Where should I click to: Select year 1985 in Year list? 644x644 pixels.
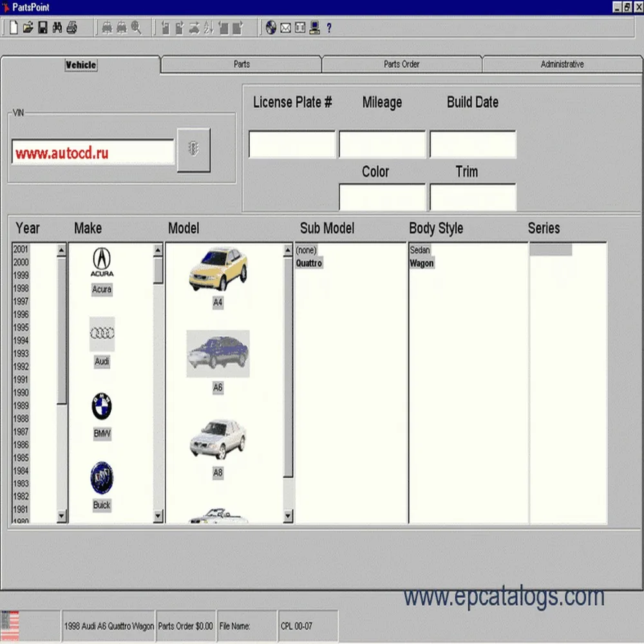pyautogui.click(x=21, y=457)
